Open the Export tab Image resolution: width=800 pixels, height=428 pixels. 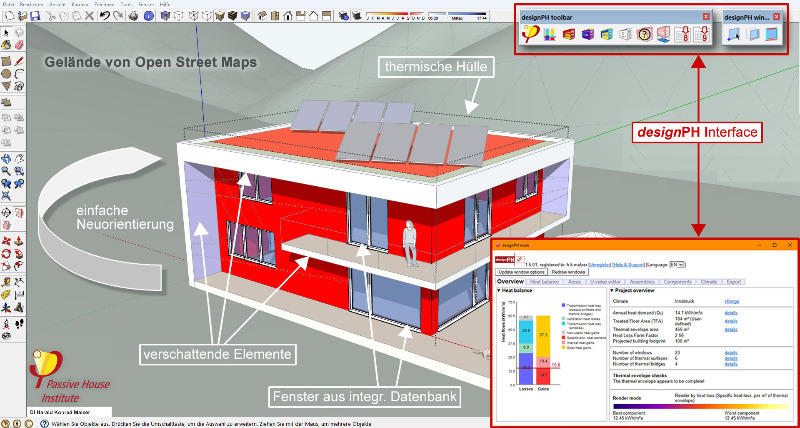click(x=734, y=282)
